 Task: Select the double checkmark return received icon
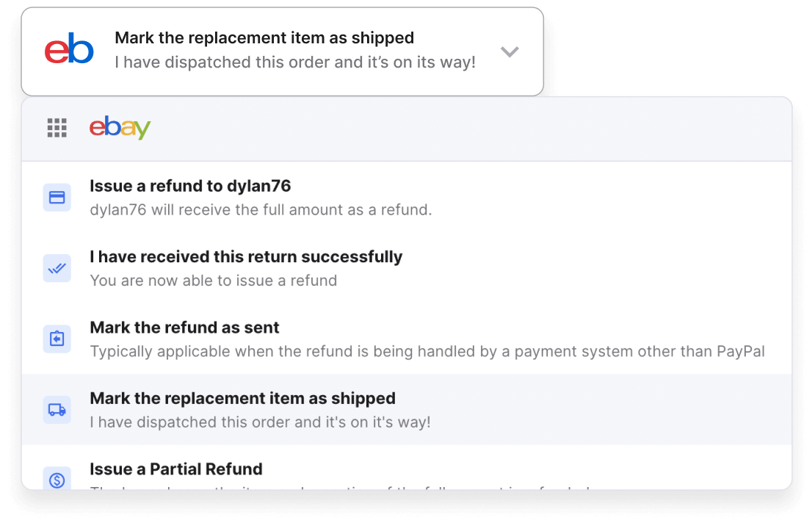coord(57,267)
